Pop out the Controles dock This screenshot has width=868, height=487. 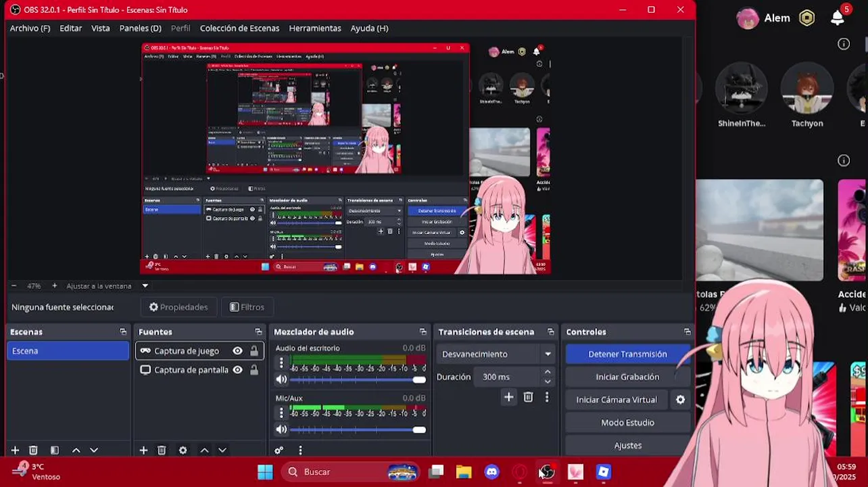(x=688, y=332)
